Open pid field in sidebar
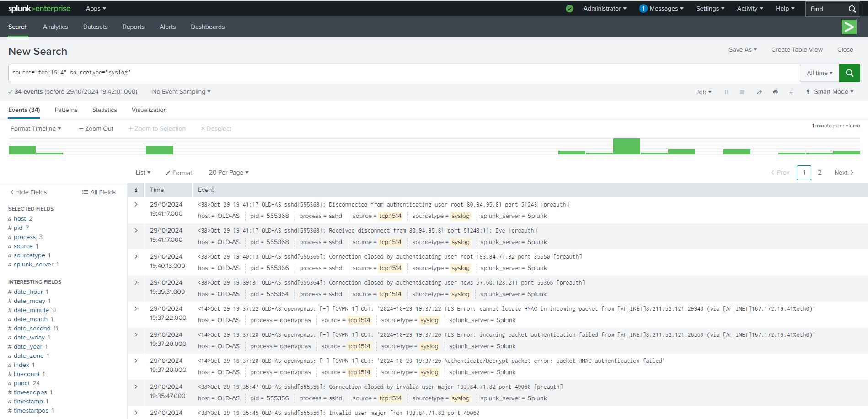 pyautogui.click(x=18, y=228)
